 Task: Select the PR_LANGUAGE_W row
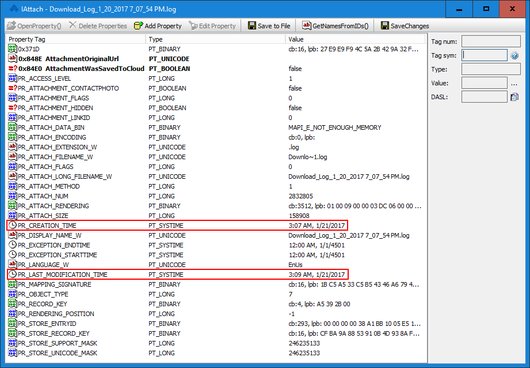coord(216,265)
